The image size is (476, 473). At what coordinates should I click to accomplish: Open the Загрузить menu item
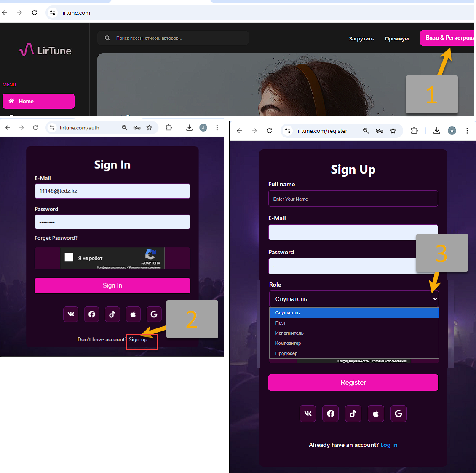pyautogui.click(x=361, y=38)
